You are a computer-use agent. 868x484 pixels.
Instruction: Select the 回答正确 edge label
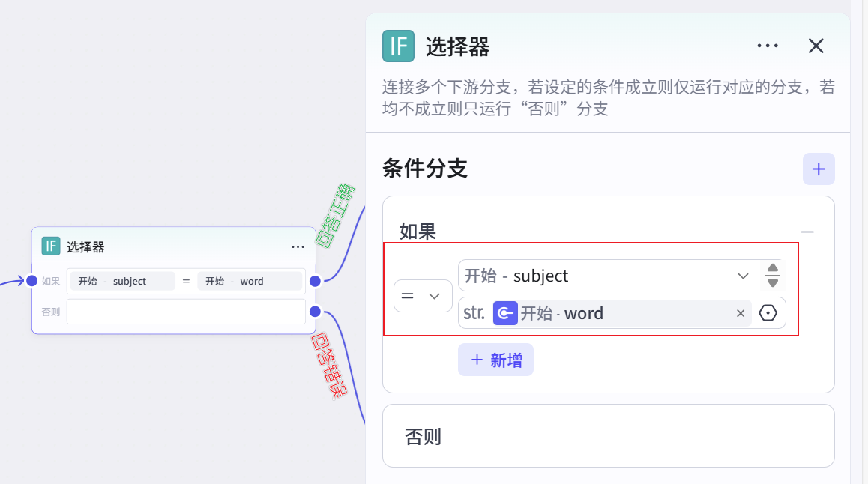tap(335, 216)
